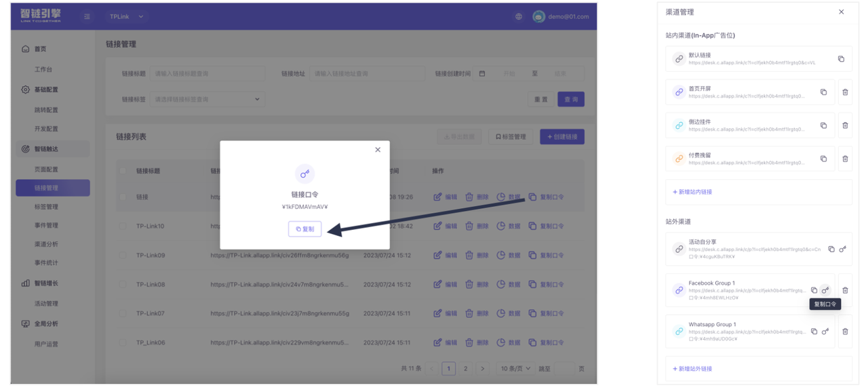Delete the 首页开屏 channel
Screen dimensions: 868x392
[x=845, y=92]
